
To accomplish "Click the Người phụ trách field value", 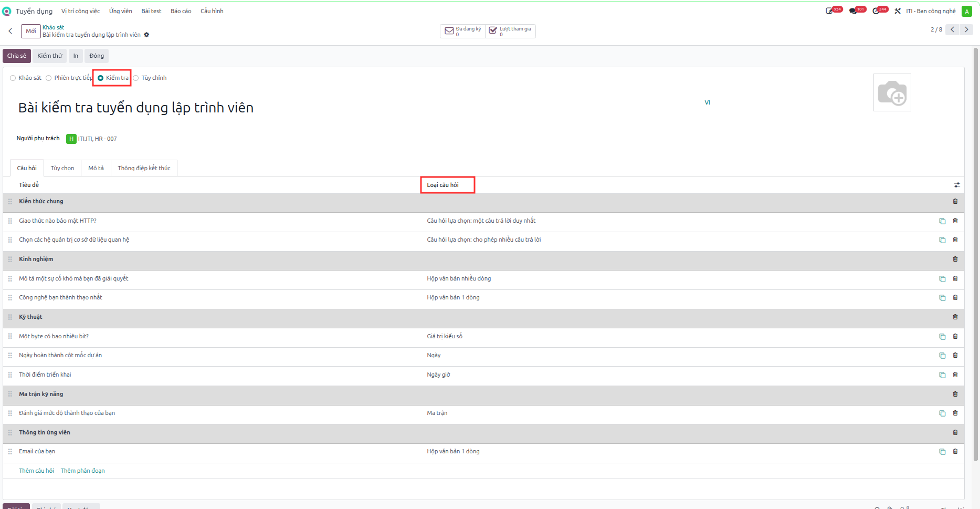I will [92, 139].
